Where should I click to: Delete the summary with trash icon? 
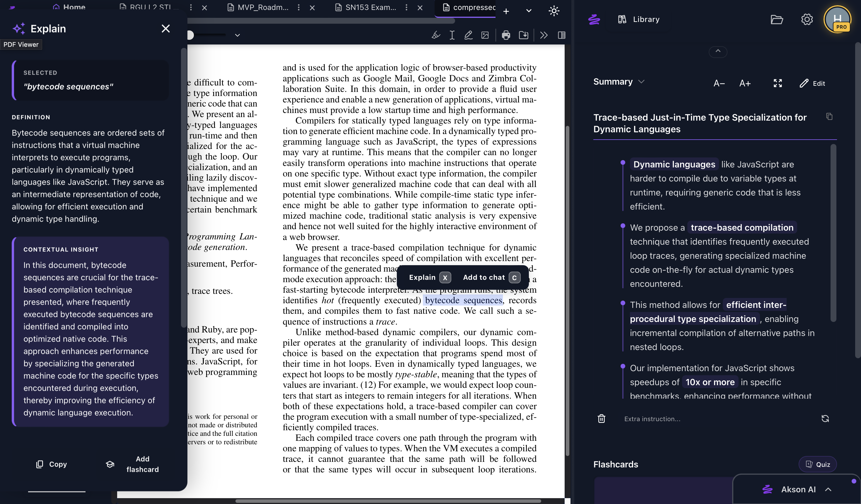(601, 419)
